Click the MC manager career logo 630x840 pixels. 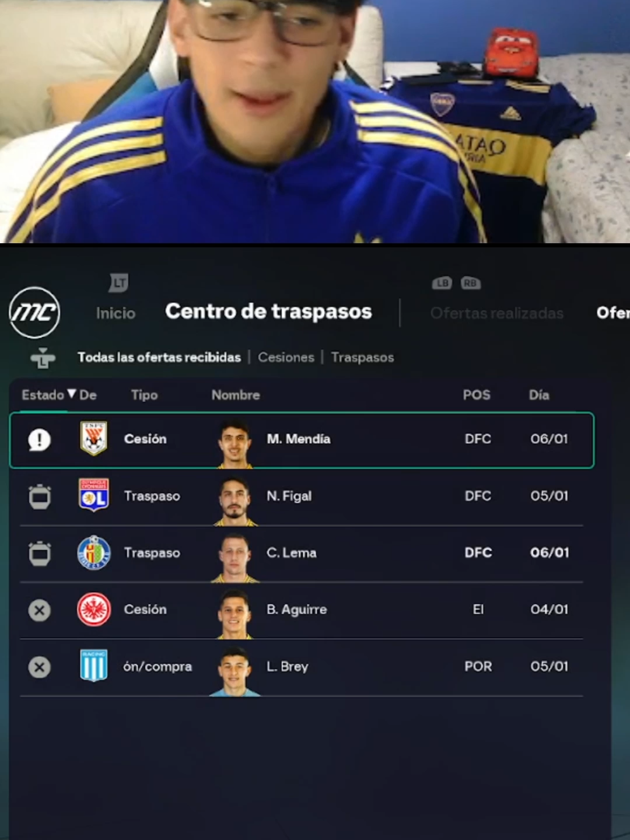pyautogui.click(x=35, y=313)
